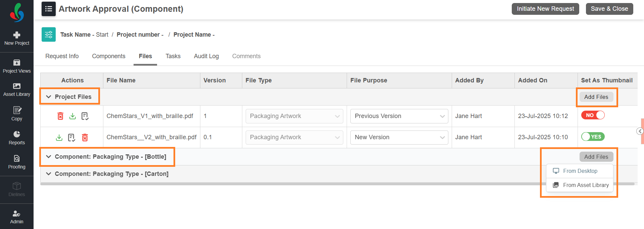This screenshot has height=229, width=644.
Task: Toggle thumbnail YES switch for ChemStars__V2 file
Action: 593,137
